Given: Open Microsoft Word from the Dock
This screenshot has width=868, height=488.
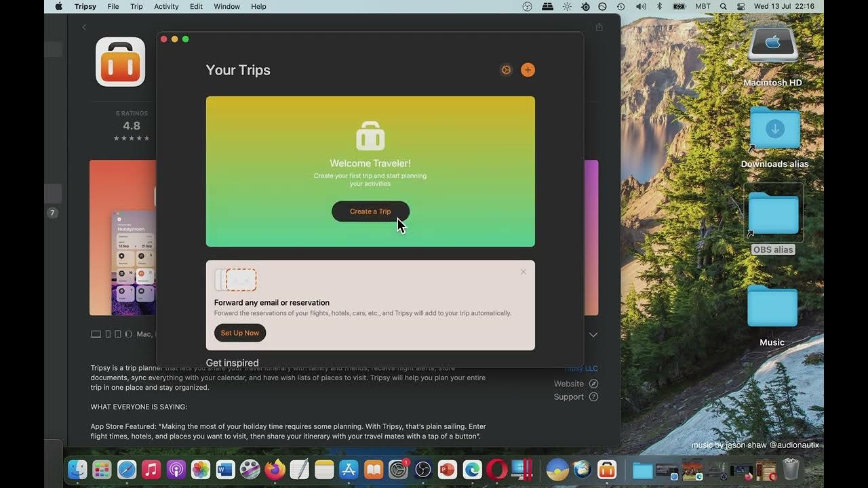Looking at the screenshot, I should pyautogui.click(x=225, y=469).
